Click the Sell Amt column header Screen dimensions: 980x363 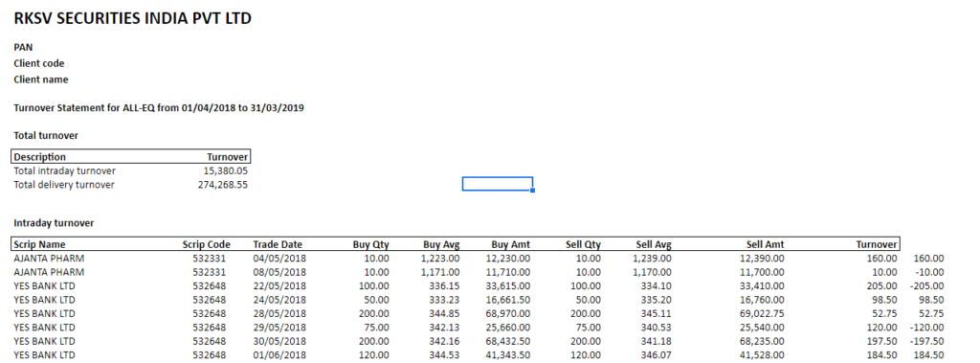tap(765, 244)
